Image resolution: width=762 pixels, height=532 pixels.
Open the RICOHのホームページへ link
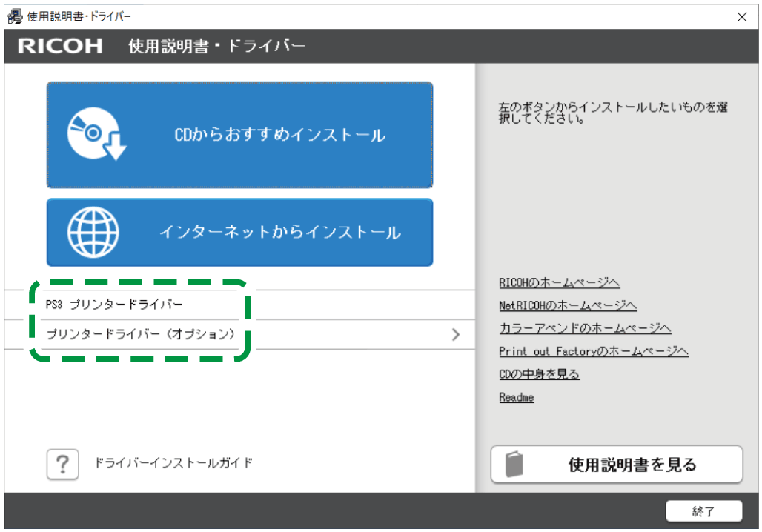pos(558,282)
